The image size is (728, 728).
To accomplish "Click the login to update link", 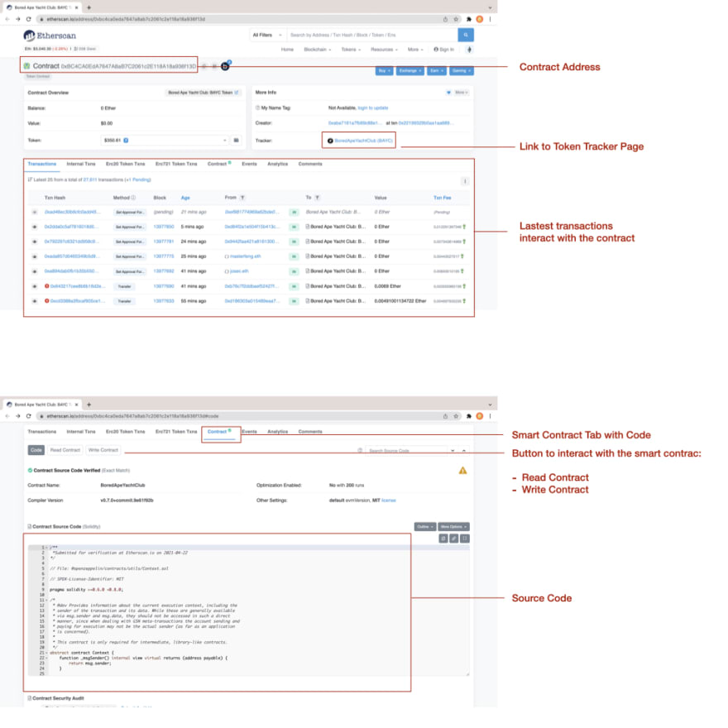I will click(373, 108).
